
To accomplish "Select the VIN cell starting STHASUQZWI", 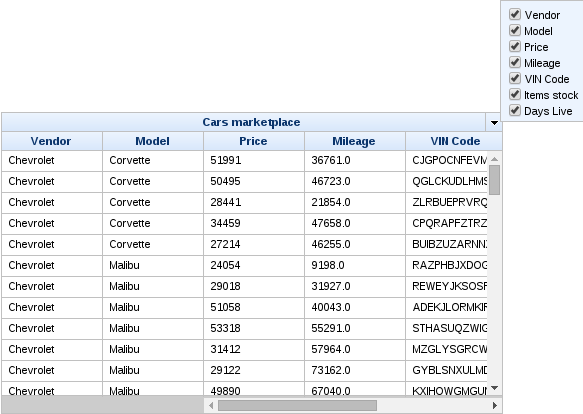I will pos(447,329).
